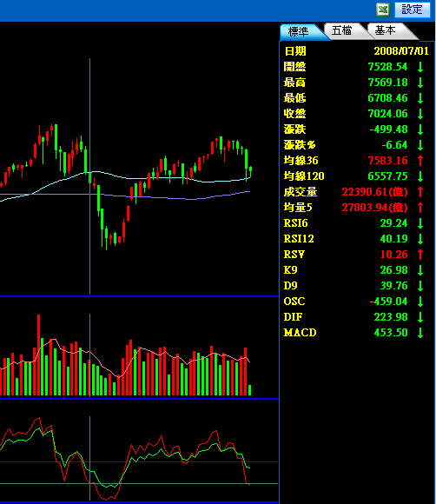Click the 均線120 value 6557.75
Viewport: 436px width, 504px height.
[x=388, y=176]
